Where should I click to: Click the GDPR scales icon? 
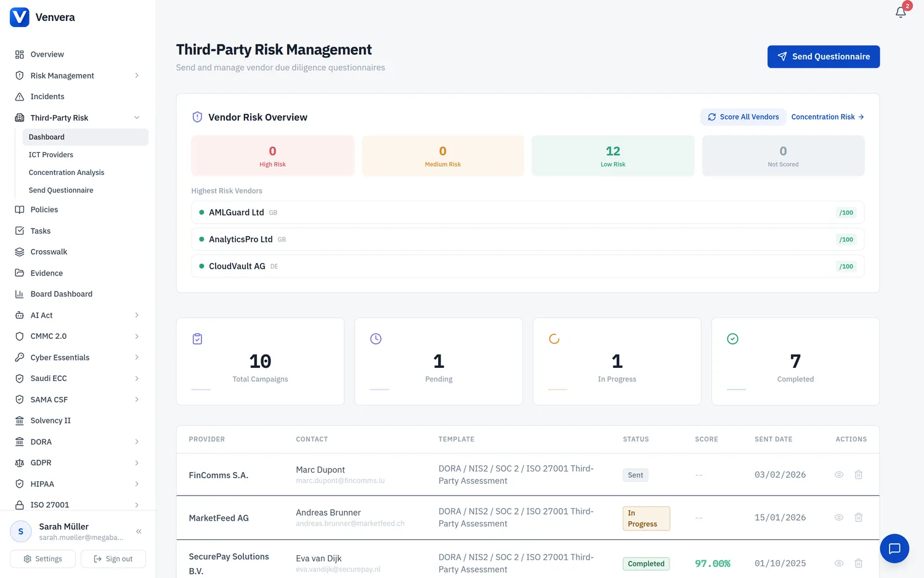[20, 463]
